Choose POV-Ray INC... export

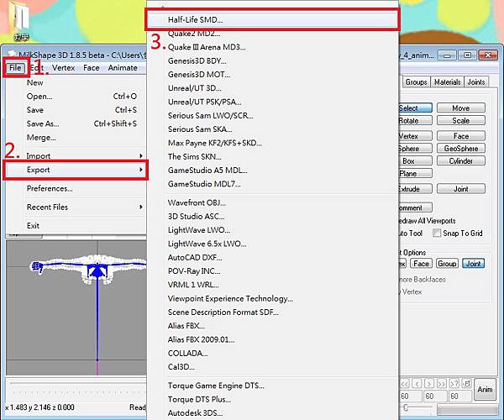point(272,271)
